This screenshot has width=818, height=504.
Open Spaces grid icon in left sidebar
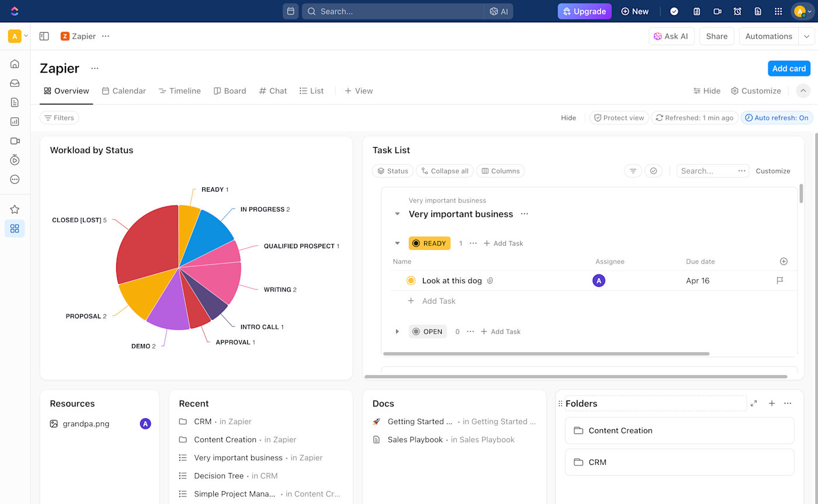[x=15, y=228]
